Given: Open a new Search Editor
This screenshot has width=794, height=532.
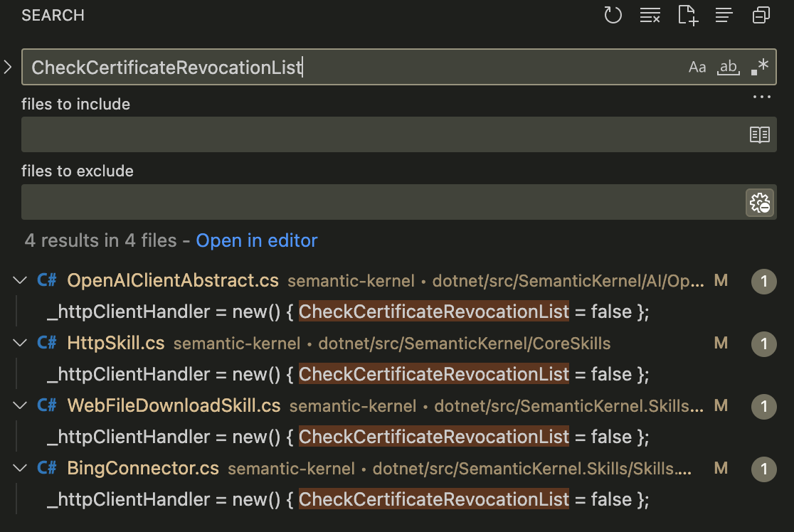Looking at the screenshot, I should coord(687,15).
